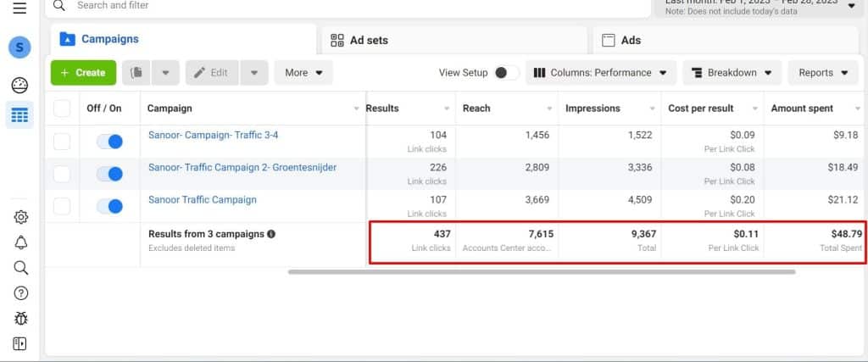868x362 pixels.
Task: Select the Campaigns table grid sidebar icon
Action: point(19,115)
